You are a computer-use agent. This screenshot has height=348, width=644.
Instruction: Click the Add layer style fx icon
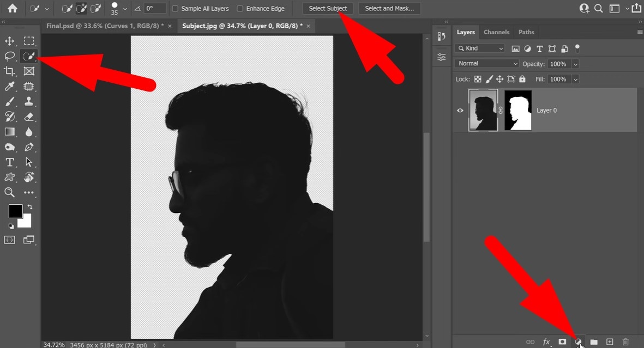tap(546, 341)
